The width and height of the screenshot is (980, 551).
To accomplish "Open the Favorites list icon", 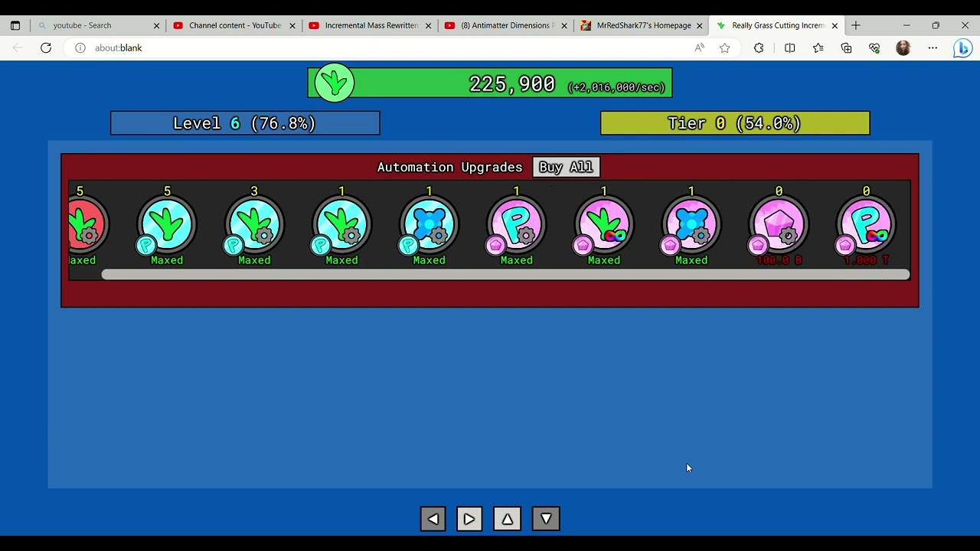I will [818, 47].
